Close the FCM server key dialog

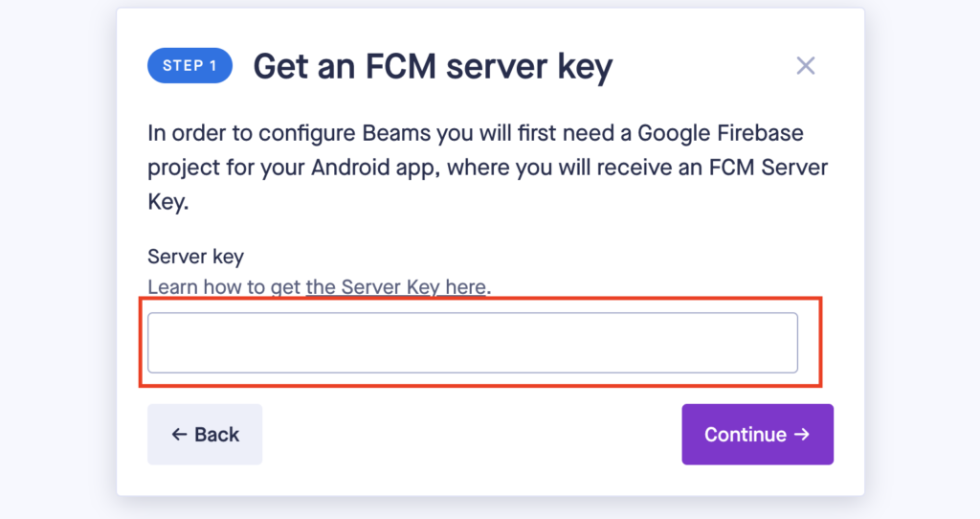point(806,66)
